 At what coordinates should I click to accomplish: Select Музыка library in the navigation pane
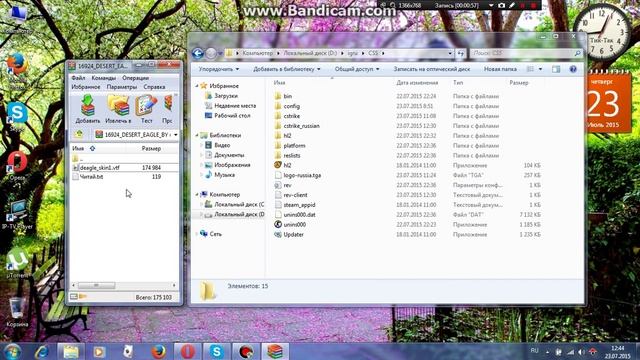coord(220,174)
